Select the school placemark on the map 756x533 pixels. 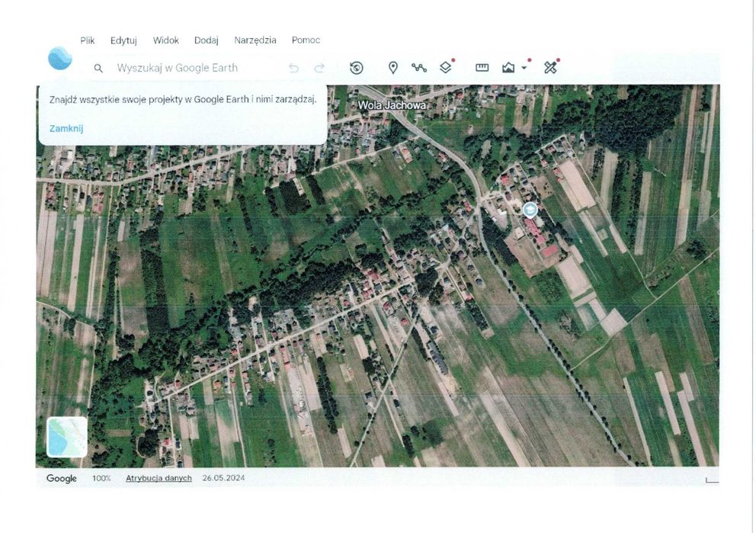coord(530,210)
